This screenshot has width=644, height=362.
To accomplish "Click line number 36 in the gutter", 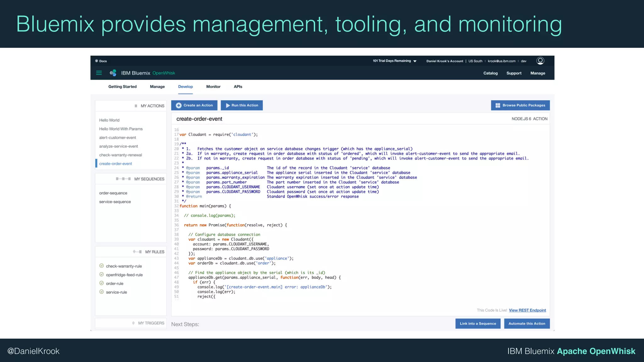I will click(x=176, y=225).
